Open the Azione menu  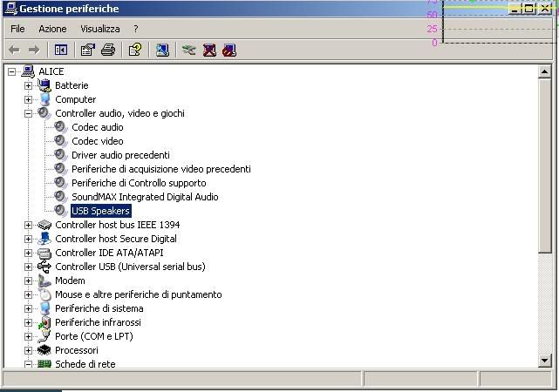(52, 29)
